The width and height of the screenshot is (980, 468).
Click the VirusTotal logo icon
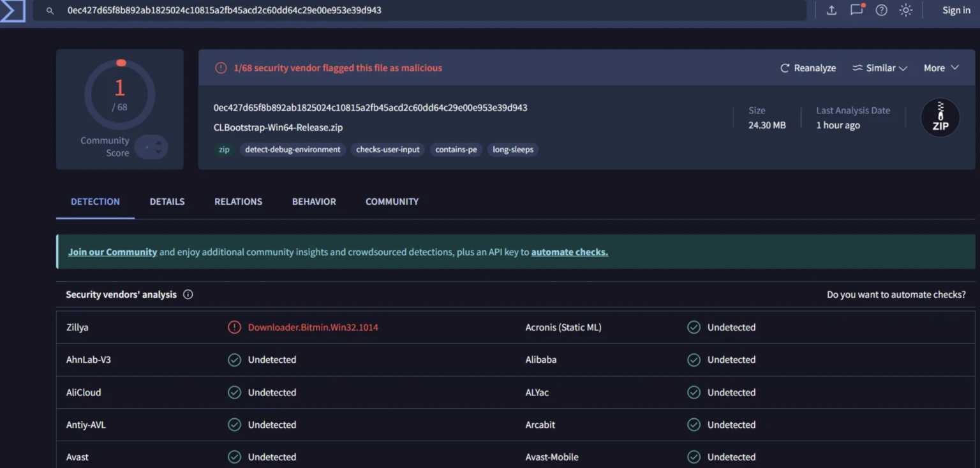coord(13,11)
